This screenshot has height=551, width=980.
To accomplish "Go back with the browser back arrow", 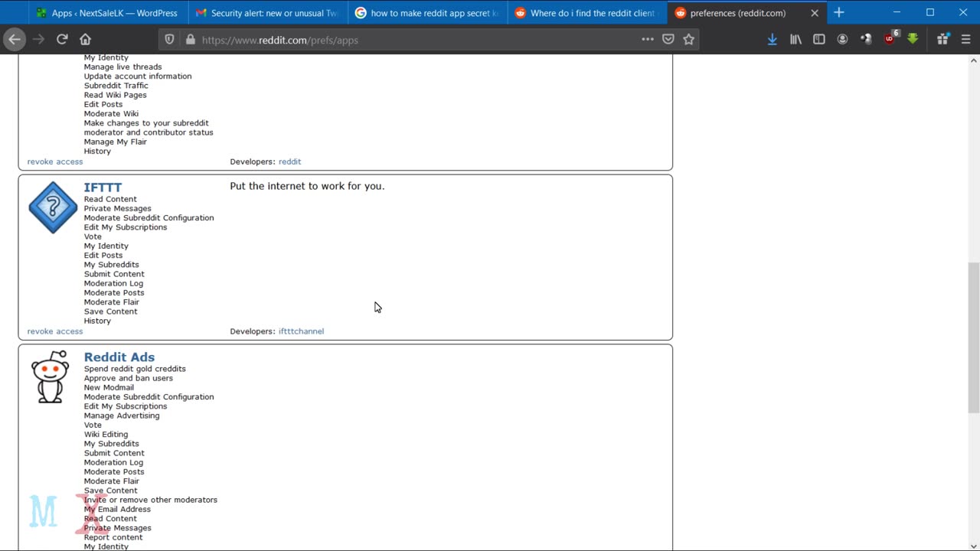I will click(15, 39).
